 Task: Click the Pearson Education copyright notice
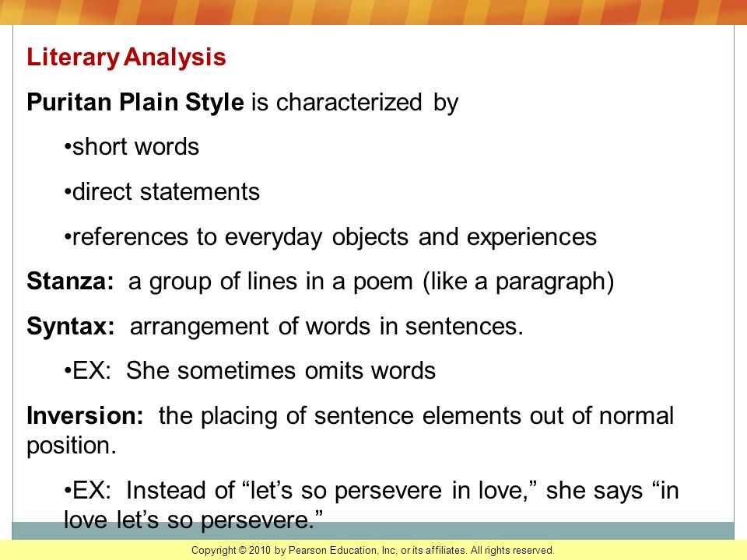[373, 551]
